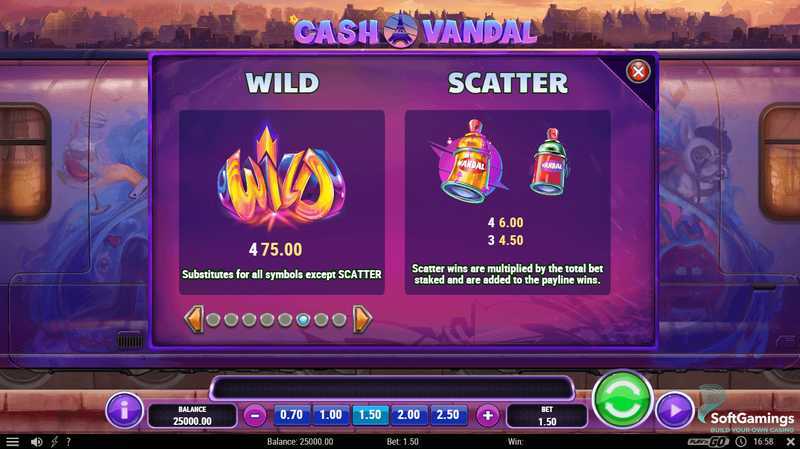Image resolution: width=800 pixels, height=449 pixels.
Task: Select the last paytable page dot
Action: coord(339,320)
